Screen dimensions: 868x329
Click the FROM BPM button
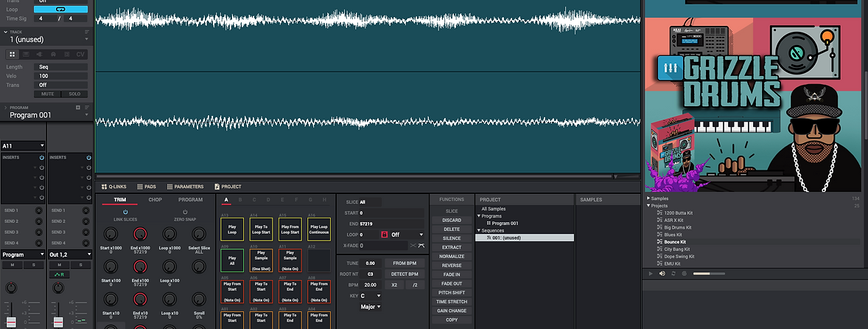click(x=404, y=263)
